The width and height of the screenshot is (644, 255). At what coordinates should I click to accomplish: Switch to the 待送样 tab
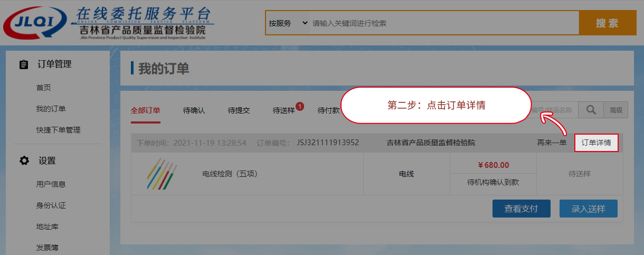(283, 110)
